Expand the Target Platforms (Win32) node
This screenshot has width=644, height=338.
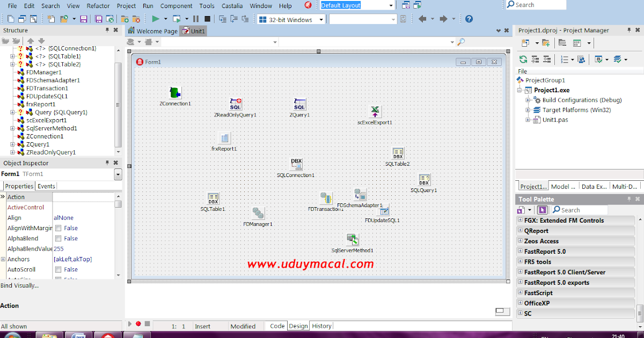point(528,110)
